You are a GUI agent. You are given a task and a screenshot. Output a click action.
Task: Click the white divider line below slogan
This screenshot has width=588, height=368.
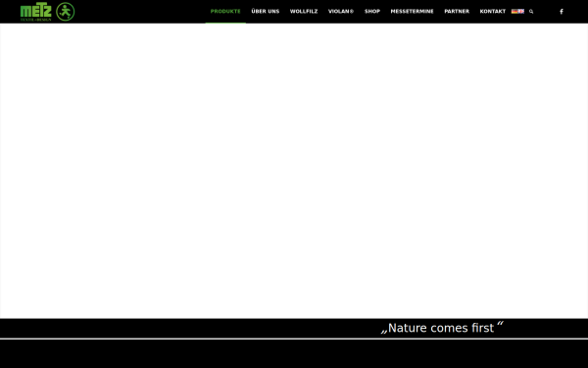coord(294,339)
